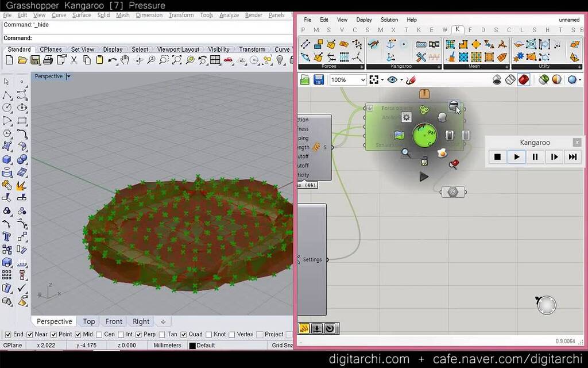This screenshot has width=588, height=368.
Task: Cut selection with the scissors icon
Action: tap(74, 60)
